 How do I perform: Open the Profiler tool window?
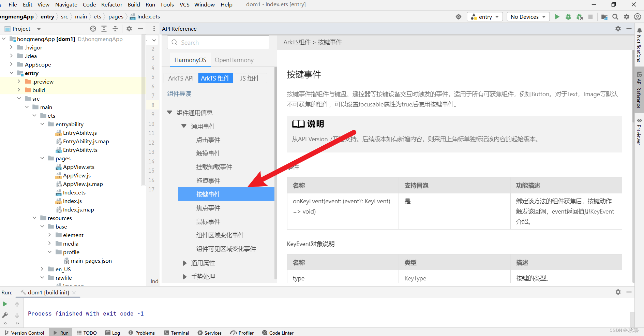pos(242,333)
